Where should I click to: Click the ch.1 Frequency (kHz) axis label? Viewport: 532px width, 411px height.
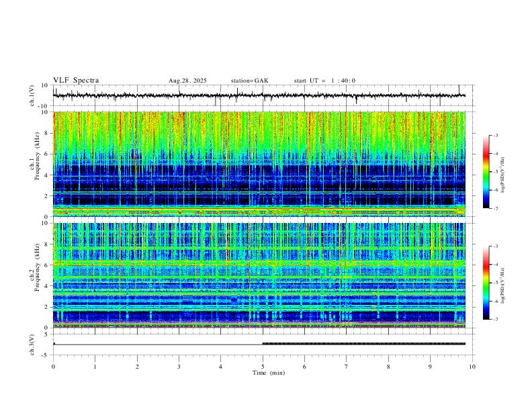point(34,156)
